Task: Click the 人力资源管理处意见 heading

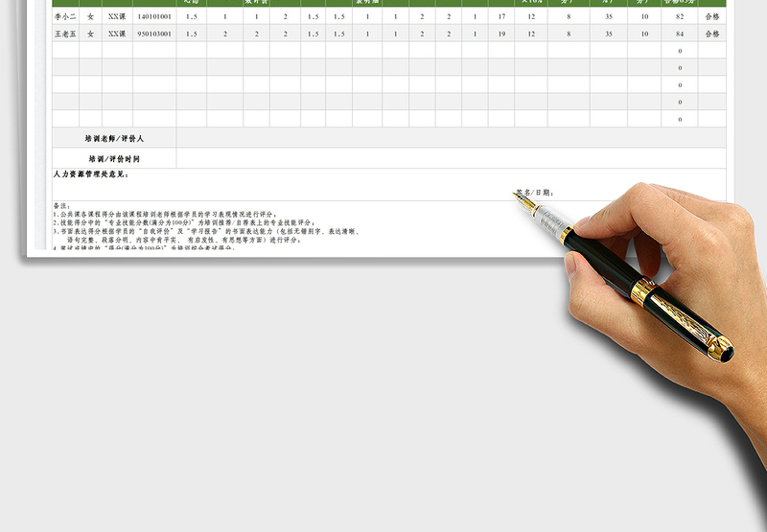Action: (x=91, y=174)
